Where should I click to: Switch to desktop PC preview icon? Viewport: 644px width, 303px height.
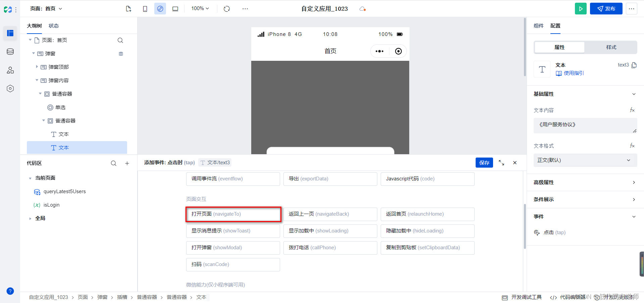click(175, 9)
